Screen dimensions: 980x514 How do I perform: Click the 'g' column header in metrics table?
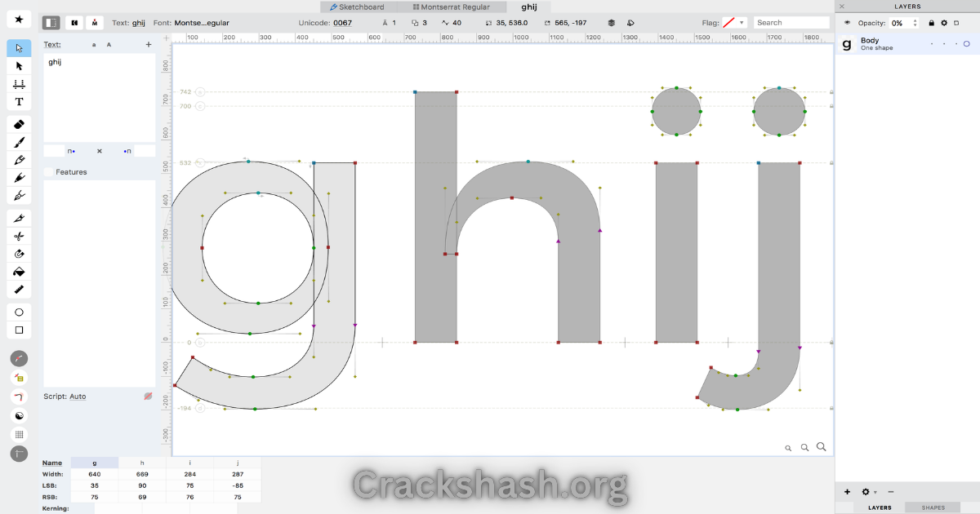[x=95, y=463]
